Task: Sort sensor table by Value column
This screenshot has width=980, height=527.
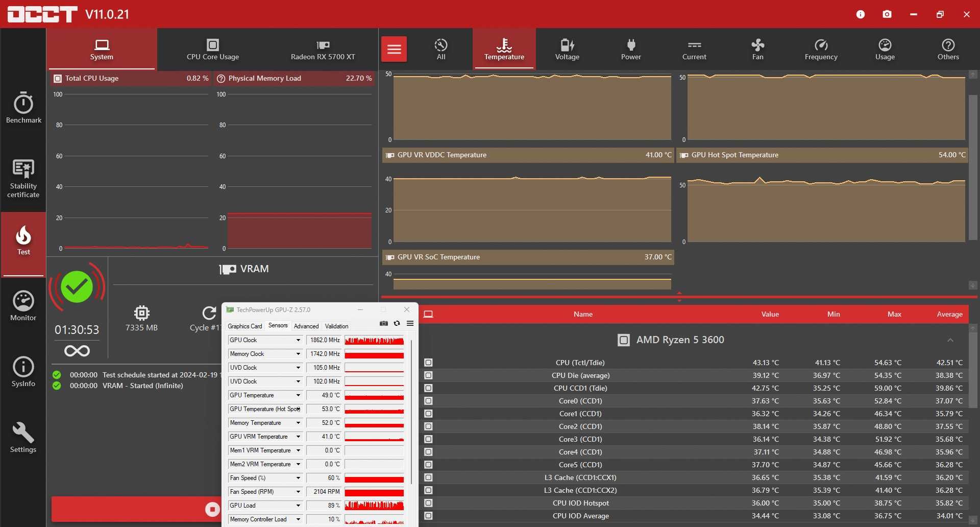Action: pyautogui.click(x=770, y=314)
